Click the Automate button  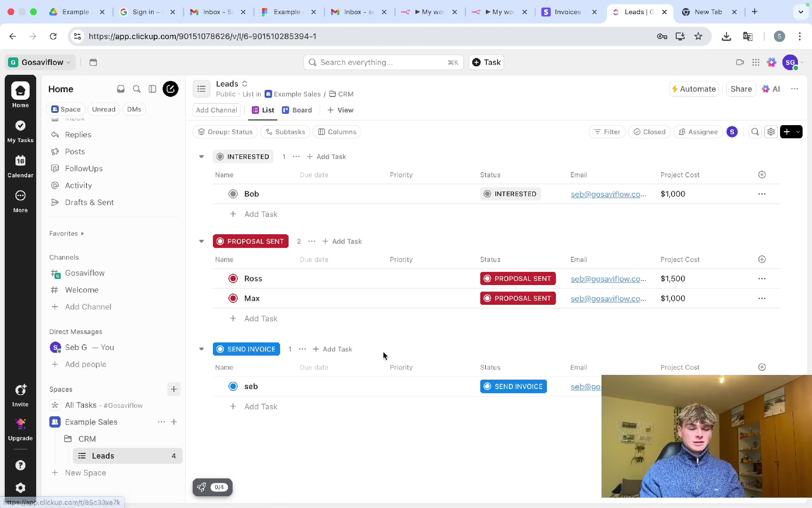tap(694, 89)
